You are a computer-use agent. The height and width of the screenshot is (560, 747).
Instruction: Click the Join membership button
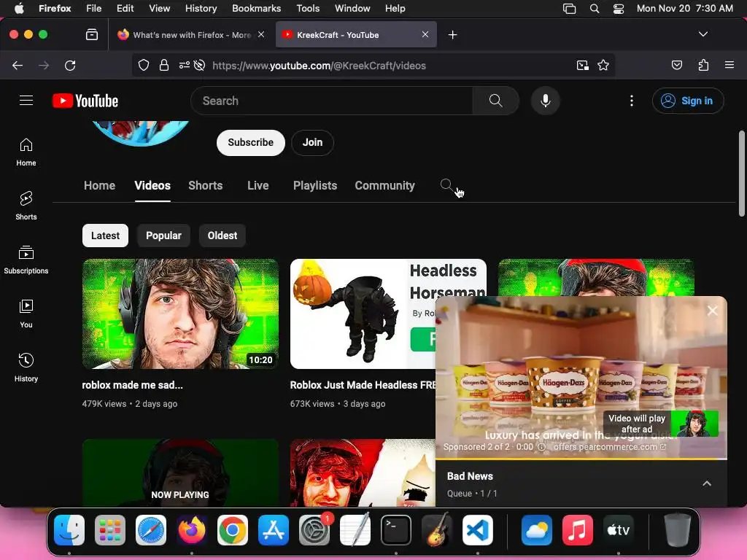coord(312,142)
